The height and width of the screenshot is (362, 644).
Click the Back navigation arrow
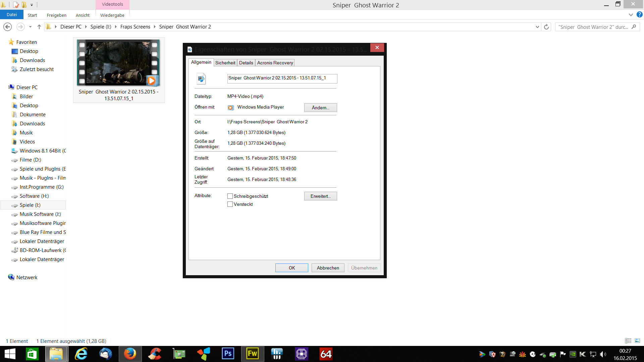[7, 27]
